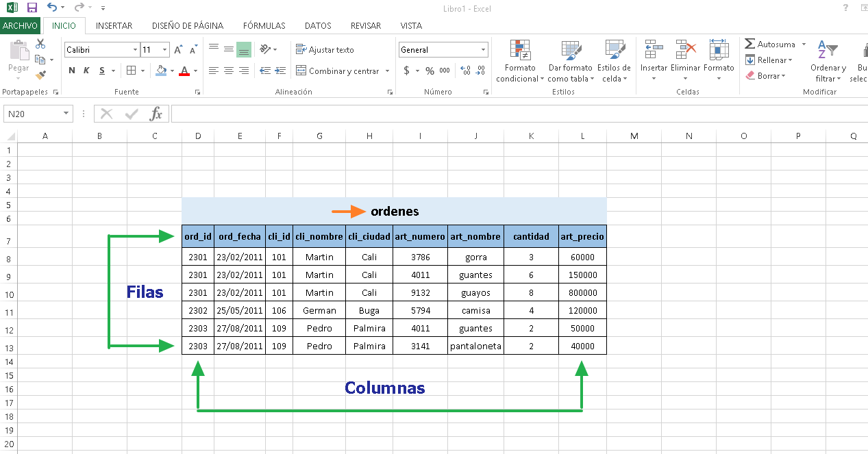The width and height of the screenshot is (868, 454).
Task: Open the ARCHIVO file menu
Action: click(21, 26)
